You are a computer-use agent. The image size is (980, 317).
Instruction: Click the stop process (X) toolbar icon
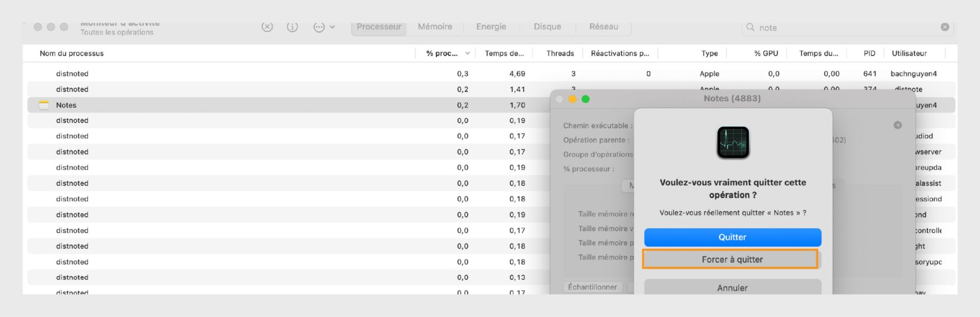point(267,27)
